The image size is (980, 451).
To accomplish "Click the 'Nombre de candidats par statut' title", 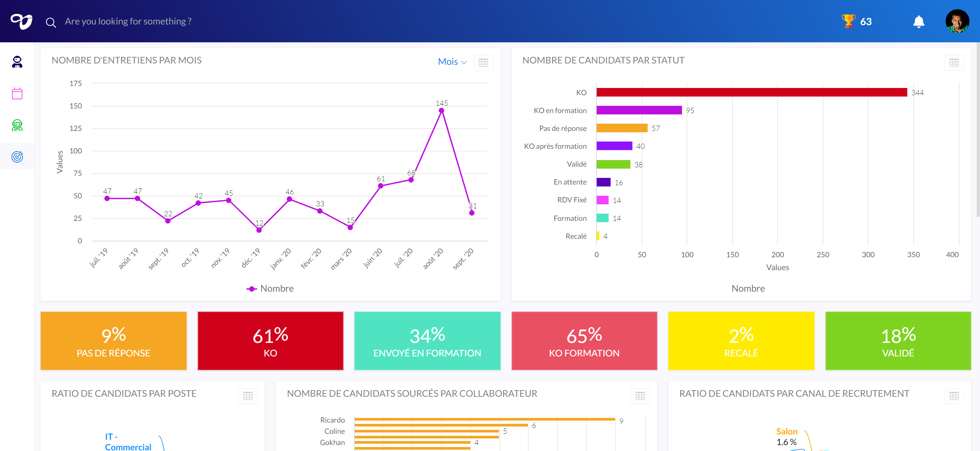I will pos(603,60).
